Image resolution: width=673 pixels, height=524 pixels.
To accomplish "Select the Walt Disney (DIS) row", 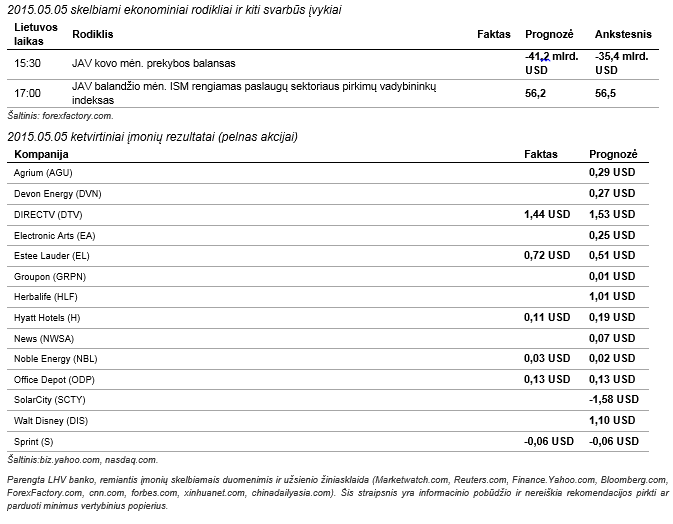I will point(328,421).
